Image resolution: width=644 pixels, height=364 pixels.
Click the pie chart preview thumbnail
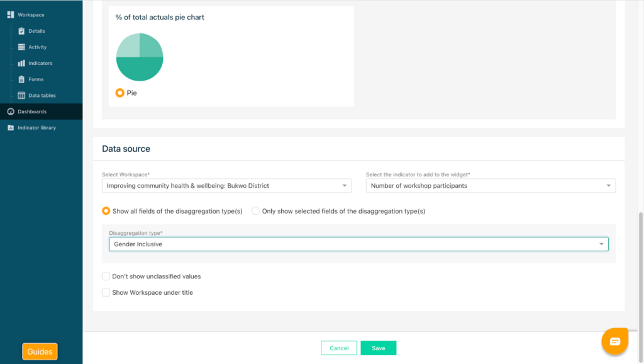pos(140,57)
